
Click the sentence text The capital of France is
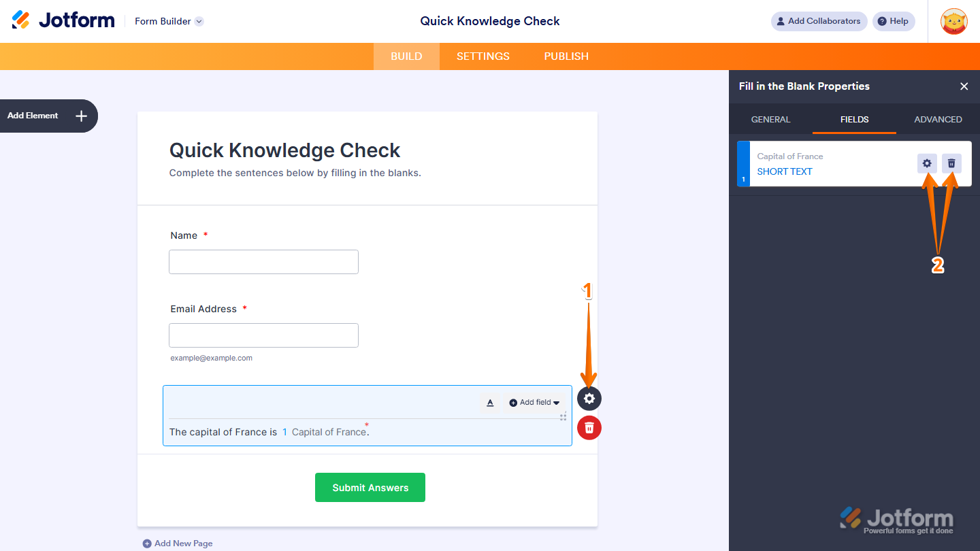pyautogui.click(x=223, y=432)
